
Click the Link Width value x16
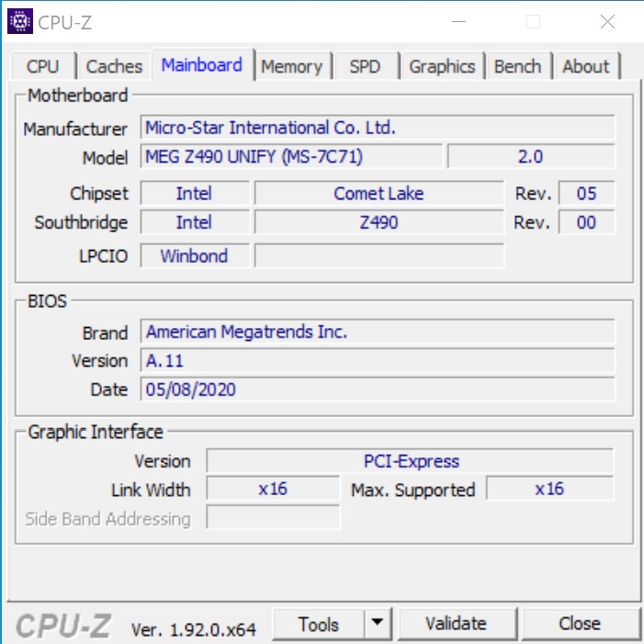273,489
